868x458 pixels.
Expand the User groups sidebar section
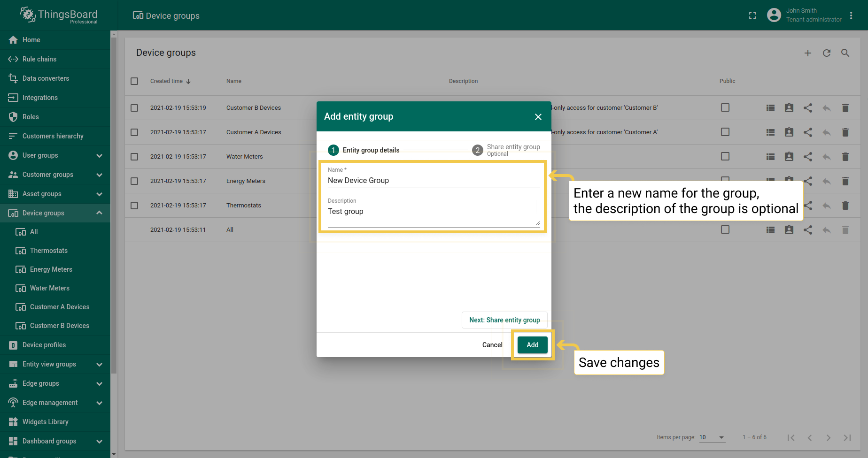[99, 155]
